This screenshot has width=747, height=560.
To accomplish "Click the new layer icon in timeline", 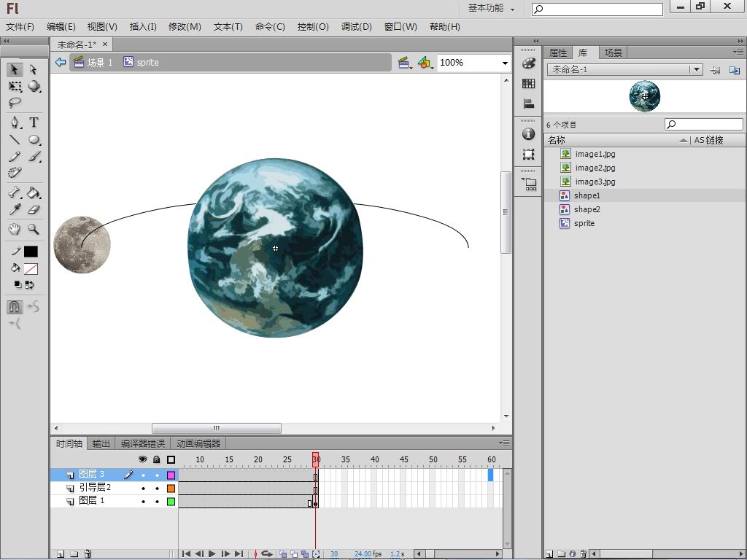I will (61, 554).
